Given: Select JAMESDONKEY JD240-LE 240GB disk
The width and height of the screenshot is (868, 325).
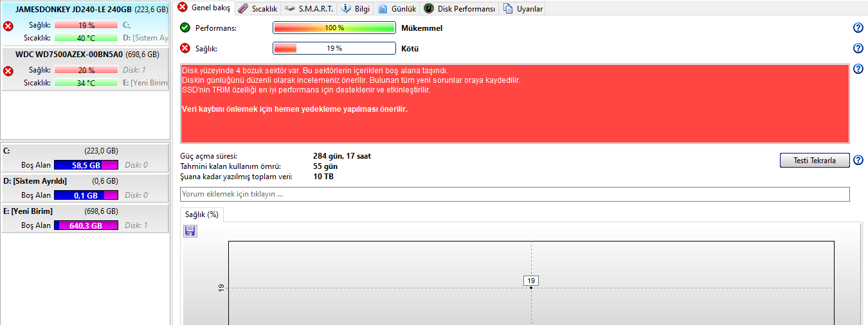Looking at the screenshot, I should click(x=86, y=22).
